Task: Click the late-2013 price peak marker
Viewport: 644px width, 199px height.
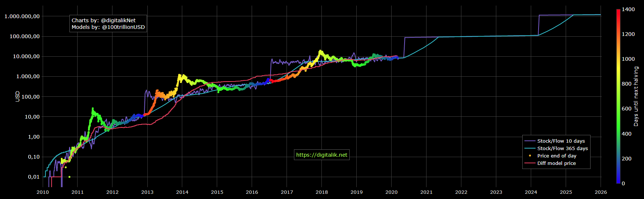Action: pyautogui.click(x=180, y=75)
